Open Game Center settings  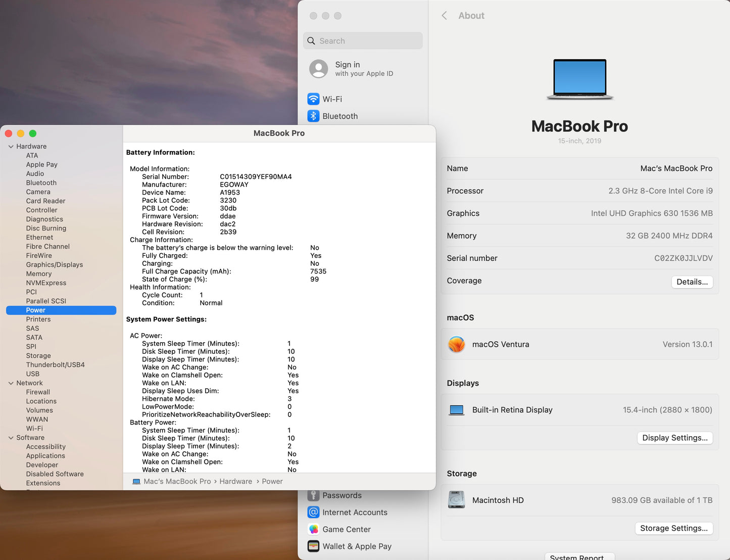coord(313,529)
